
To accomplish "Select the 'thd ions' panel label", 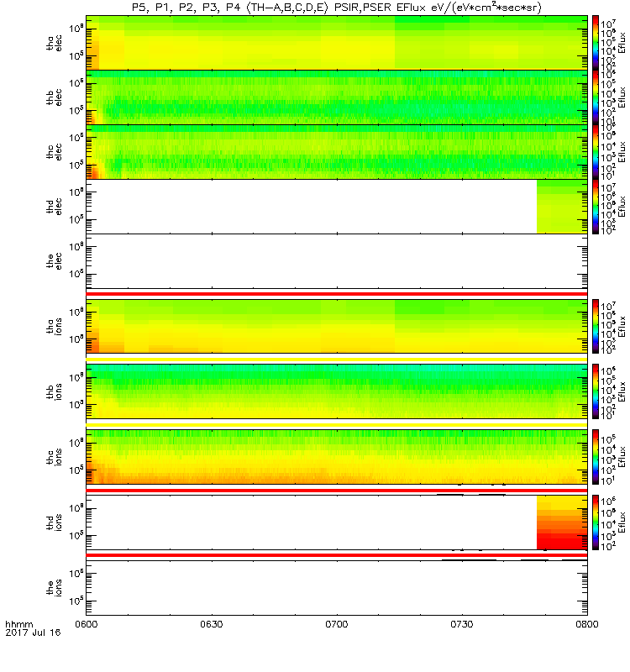I will point(55,522).
